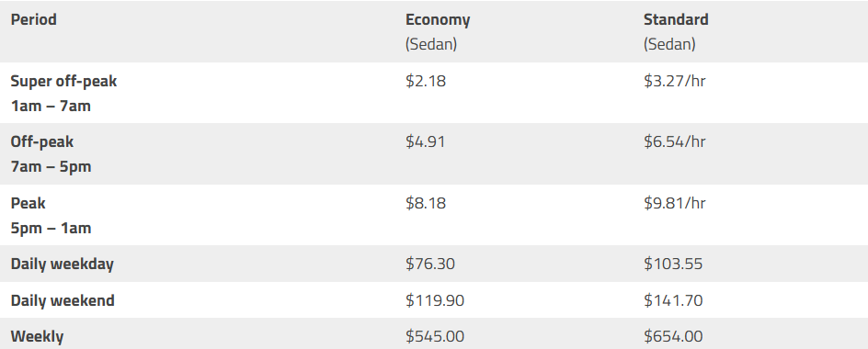The width and height of the screenshot is (868, 349).
Task: Select the Standard (Sedan) column header
Action: [x=675, y=31]
